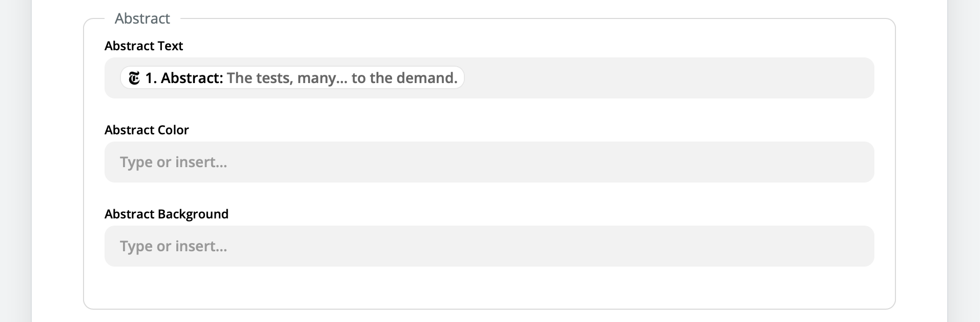Click 'Type or insert…' placeholder under Abstract Background
This screenshot has height=322, width=980.
click(x=173, y=246)
